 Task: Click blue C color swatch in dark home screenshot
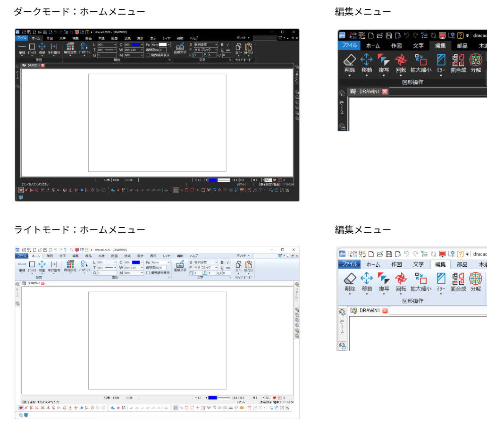pos(136,45)
